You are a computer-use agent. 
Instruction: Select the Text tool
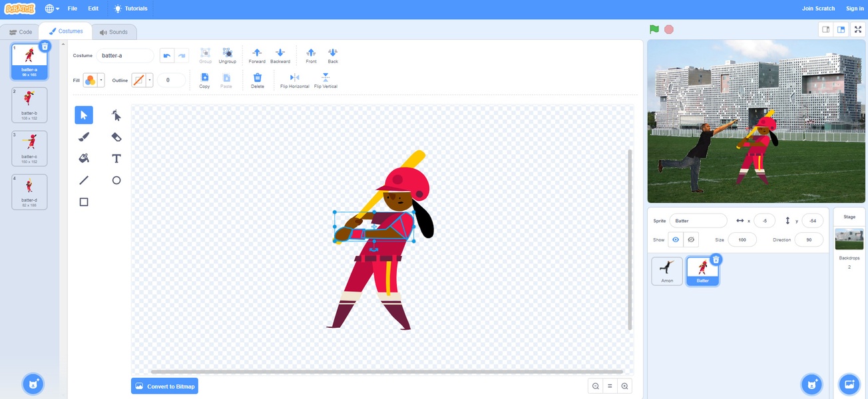coord(116,158)
